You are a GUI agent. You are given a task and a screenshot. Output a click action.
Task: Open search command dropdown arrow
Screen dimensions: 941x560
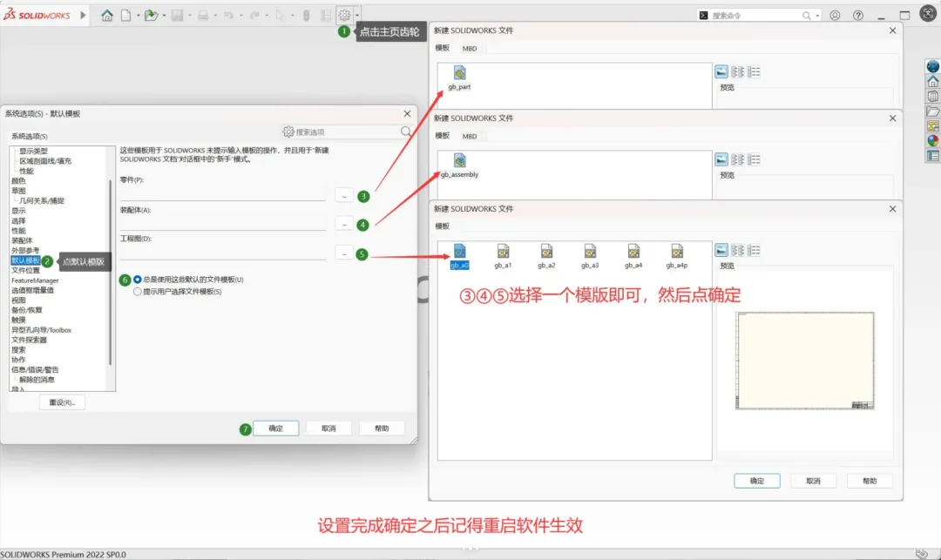[816, 16]
